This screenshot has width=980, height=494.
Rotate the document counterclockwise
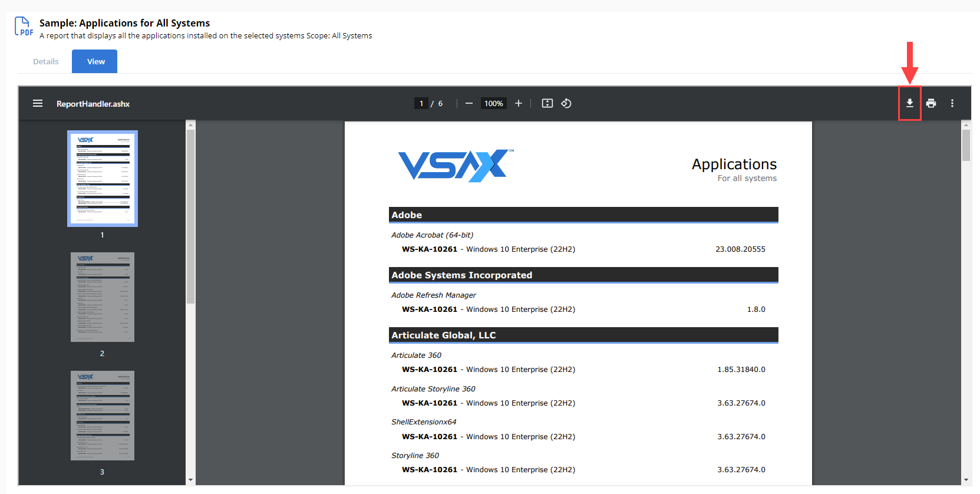pos(566,103)
